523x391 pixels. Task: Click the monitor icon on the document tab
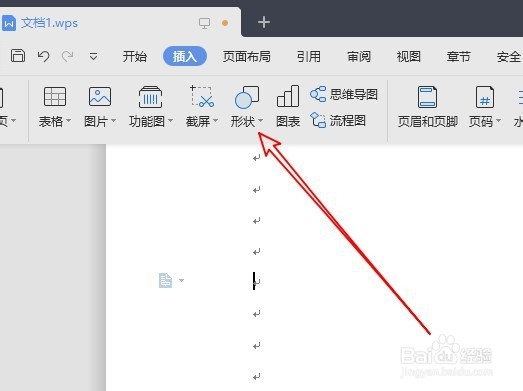[x=204, y=23]
